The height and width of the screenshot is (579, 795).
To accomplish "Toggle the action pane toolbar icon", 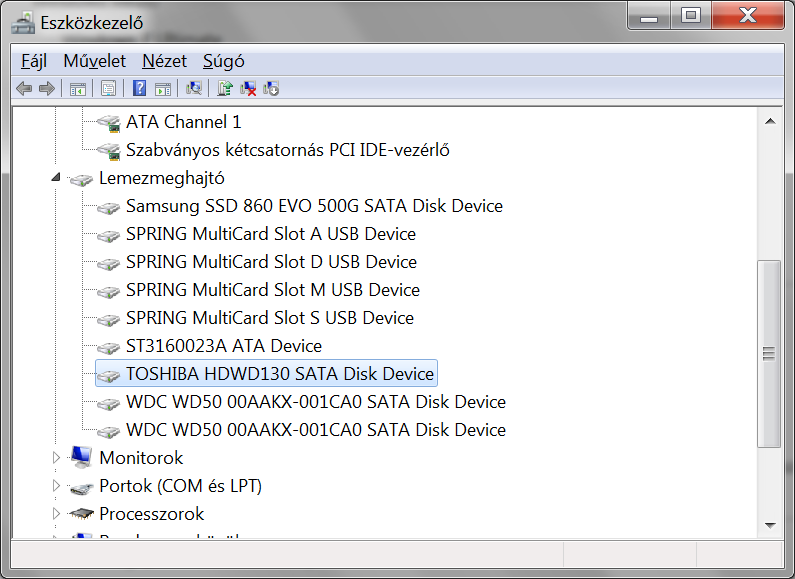I will [x=163, y=89].
